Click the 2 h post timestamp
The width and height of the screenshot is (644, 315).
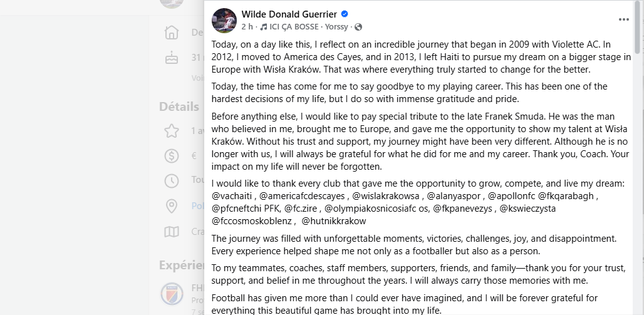pos(247,27)
